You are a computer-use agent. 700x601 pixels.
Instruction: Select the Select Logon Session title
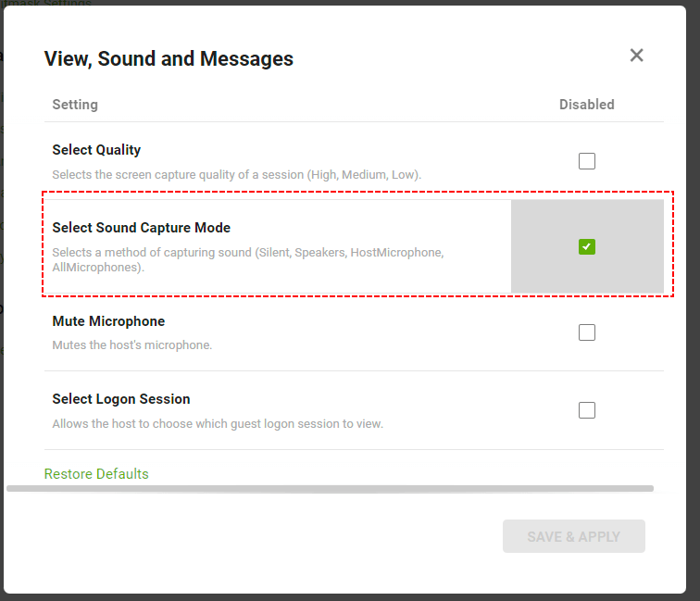click(x=121, y=399)
